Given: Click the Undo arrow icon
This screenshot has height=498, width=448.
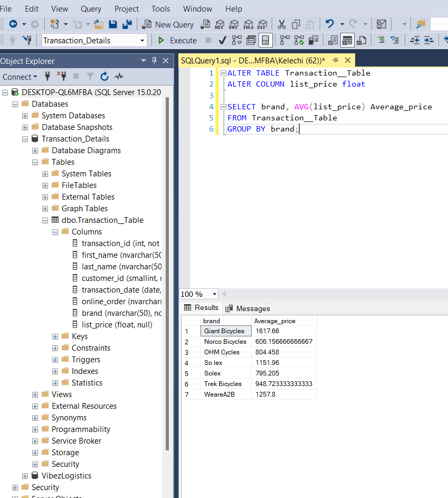Looking at the screenshot, I should pos(330,24).
